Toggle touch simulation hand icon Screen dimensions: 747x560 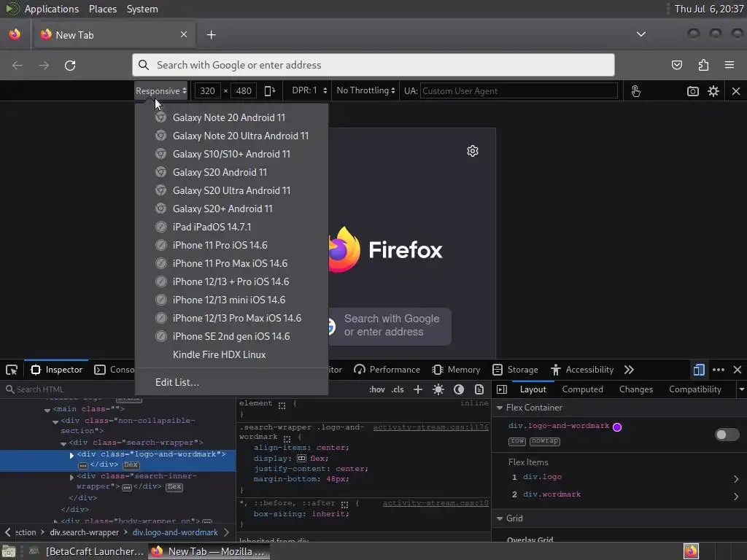tap(635, 91)
